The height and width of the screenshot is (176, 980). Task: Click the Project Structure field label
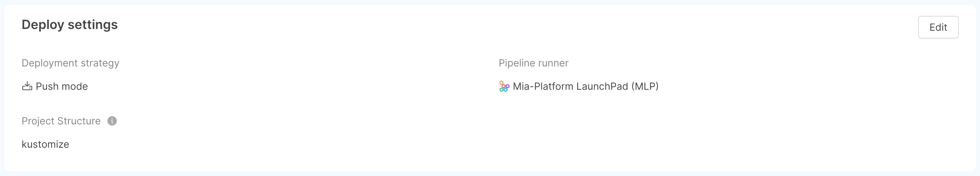click(x=61, y=121)
